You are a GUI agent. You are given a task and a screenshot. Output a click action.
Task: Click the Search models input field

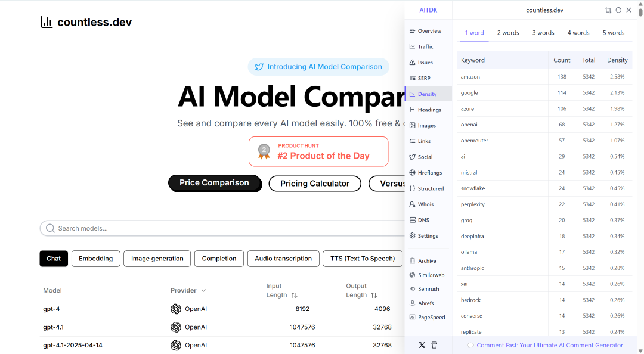222,228
